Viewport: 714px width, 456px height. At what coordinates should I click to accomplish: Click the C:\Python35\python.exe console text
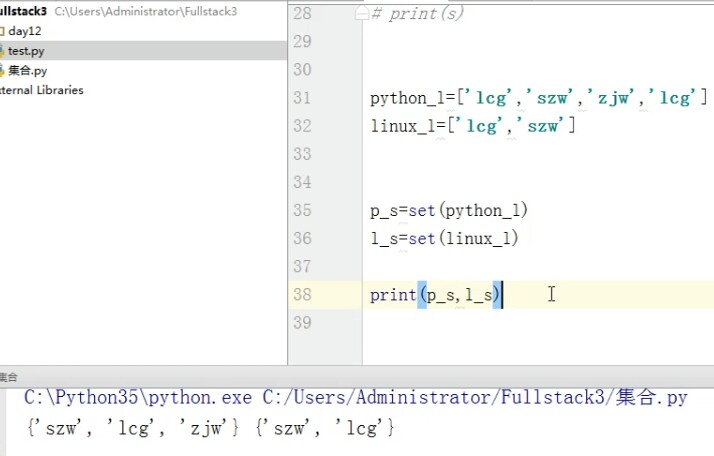click(138, 397)
